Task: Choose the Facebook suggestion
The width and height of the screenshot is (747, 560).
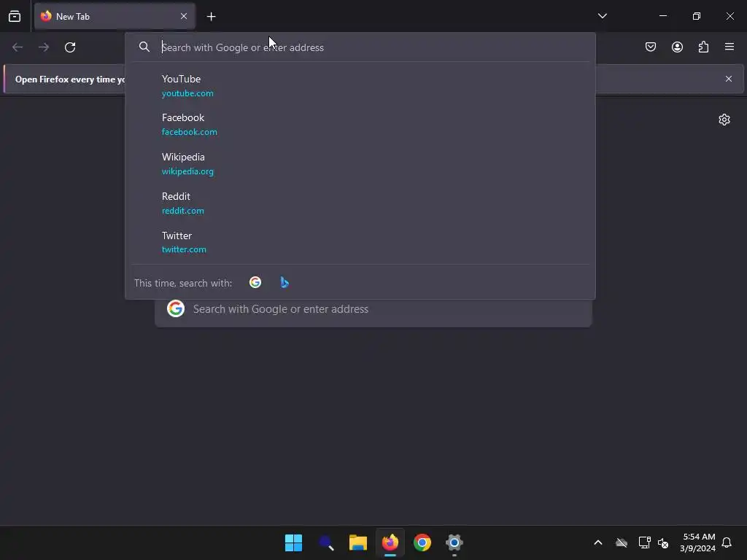Action: click(x=360, y=125)
